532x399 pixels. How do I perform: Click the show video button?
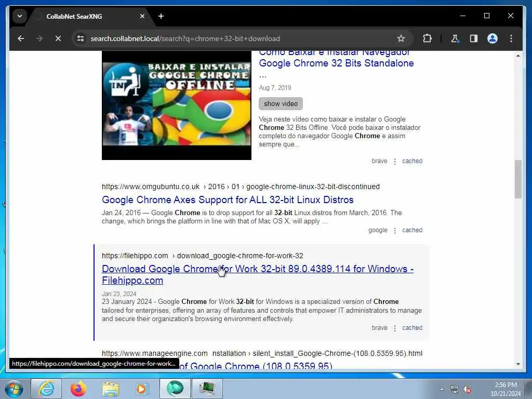[x=281, y=104]
